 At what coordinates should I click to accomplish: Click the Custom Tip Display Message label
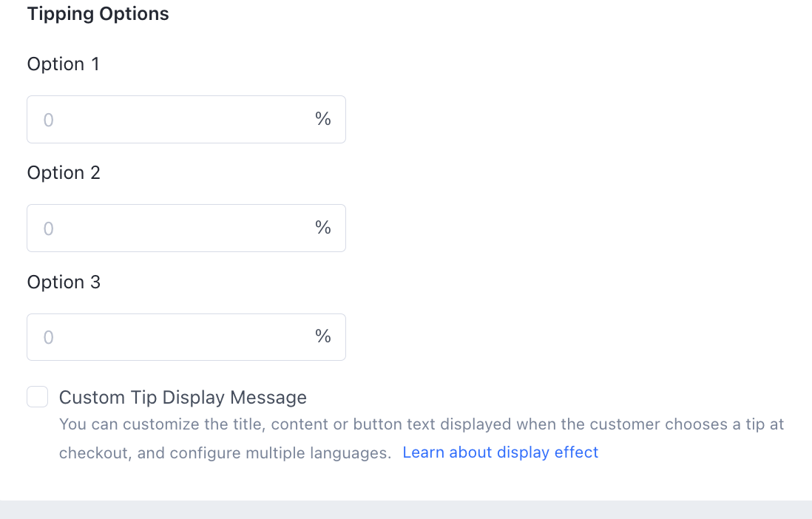point(183,398)
